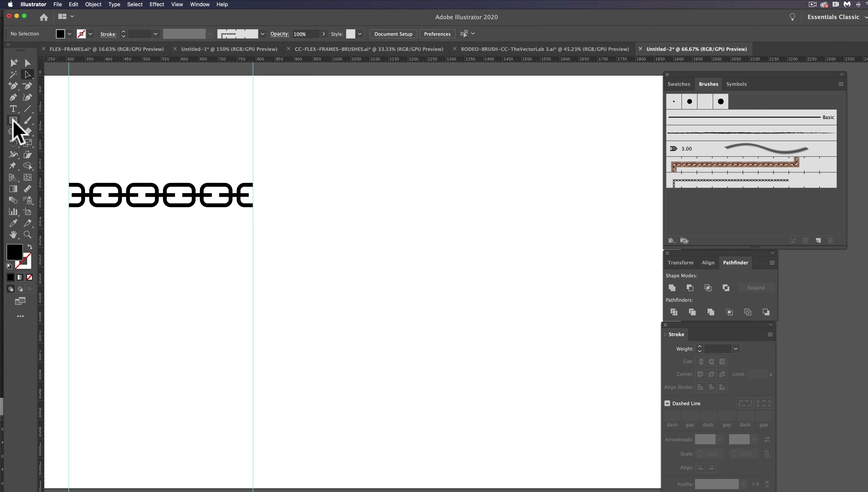The width and height of the screenshot is (868, 492).
Task: Open the Stroke color dropdown
Action: 90,34
